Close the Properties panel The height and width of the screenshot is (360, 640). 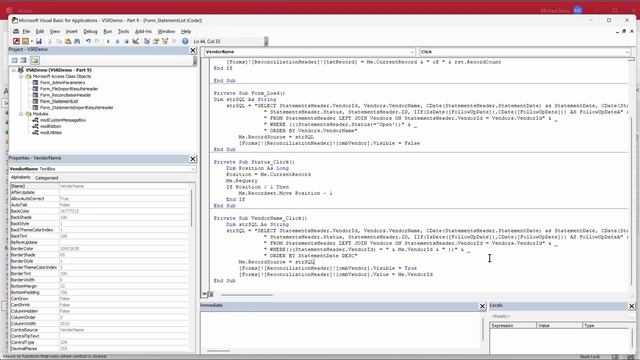(x=193, y=159)
